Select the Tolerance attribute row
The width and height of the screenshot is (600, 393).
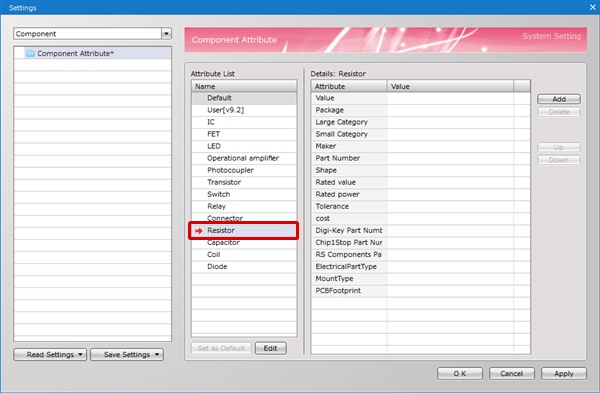pos(421,207)
